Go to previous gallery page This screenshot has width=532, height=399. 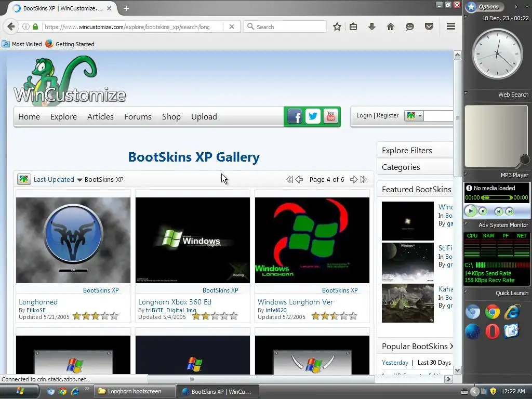tap(299, 179)
